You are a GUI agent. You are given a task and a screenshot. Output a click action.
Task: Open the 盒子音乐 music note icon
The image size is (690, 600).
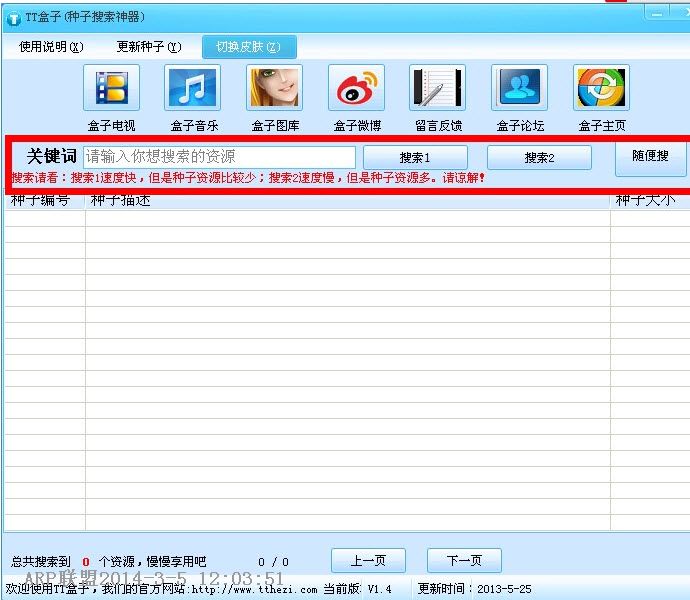pyautogui.click(x=192, y=87)
